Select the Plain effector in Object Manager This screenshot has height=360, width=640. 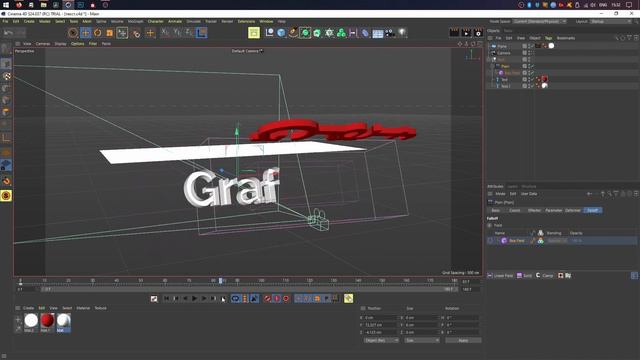click(x=505, y=66)
